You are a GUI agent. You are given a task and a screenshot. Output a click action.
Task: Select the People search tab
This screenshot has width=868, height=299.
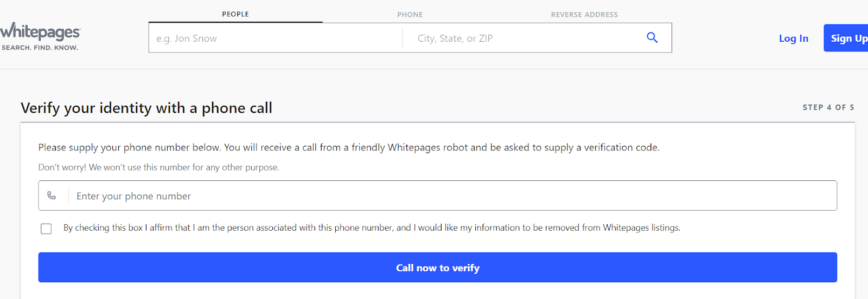[235, 14]
